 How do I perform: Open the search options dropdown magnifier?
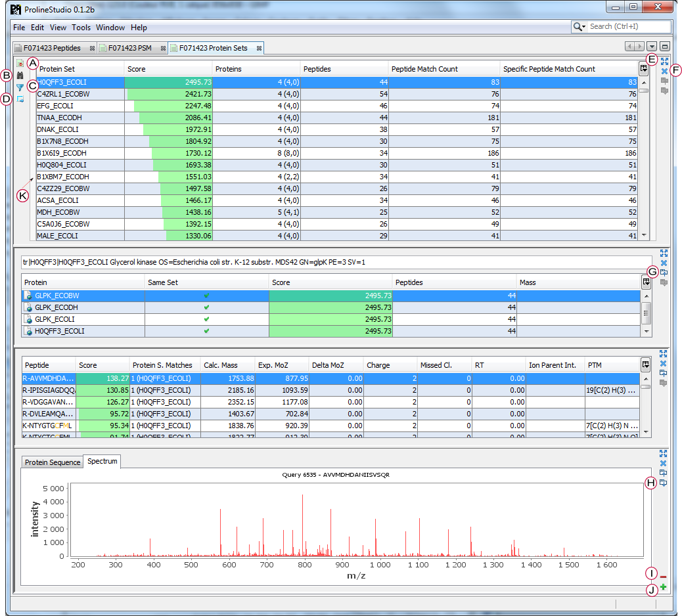click(x=580, y=27)
